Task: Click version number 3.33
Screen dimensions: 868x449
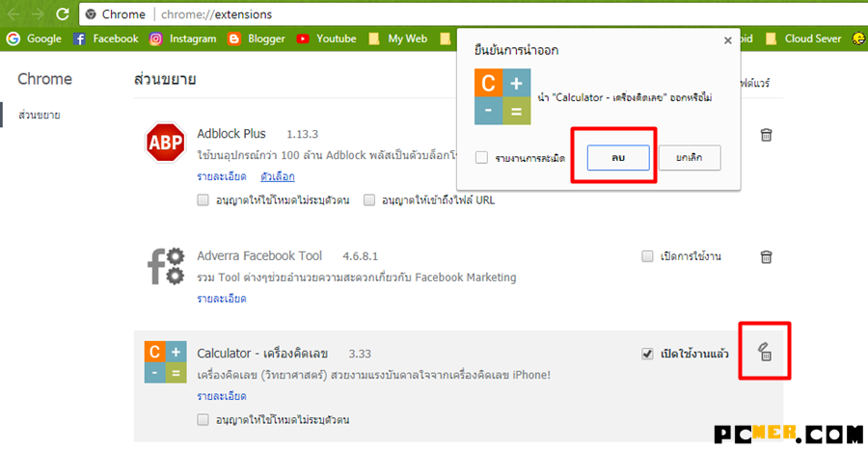Action: [360, 354]
